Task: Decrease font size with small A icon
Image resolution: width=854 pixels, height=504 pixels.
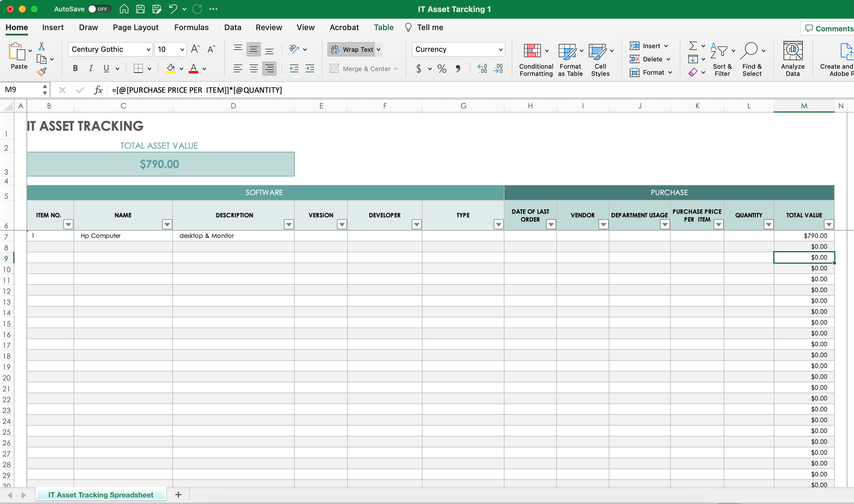Action: pos(211,49)
